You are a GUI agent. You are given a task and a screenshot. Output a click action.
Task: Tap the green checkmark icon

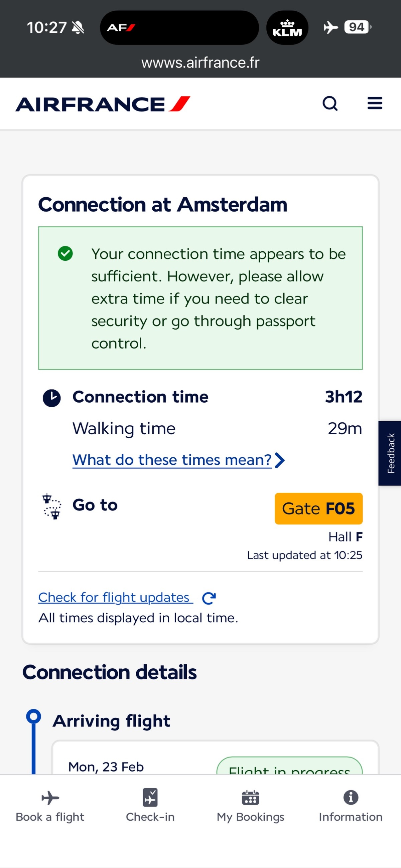(x=65, y=253)
